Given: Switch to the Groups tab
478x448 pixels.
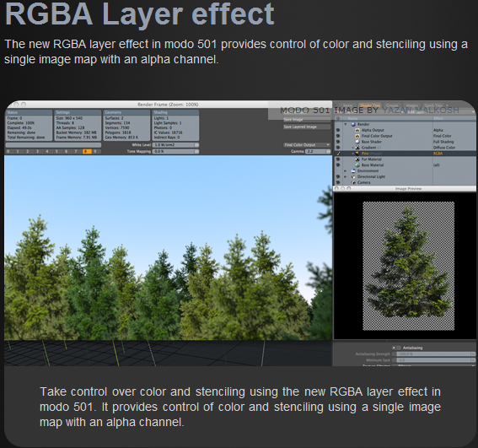Looking at the screenshot, I should (x=392, y=105).
